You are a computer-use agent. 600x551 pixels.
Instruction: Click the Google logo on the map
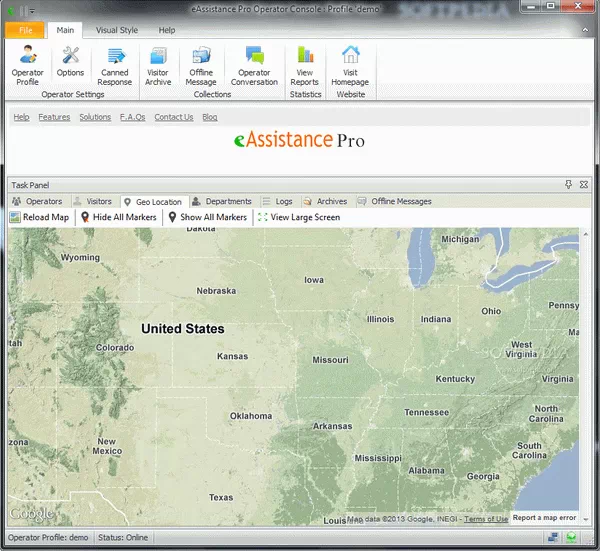[32, 514]
